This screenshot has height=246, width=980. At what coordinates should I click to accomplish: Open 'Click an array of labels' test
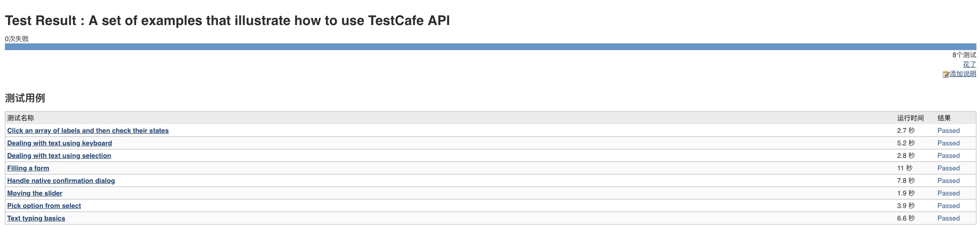tap(88, 131)
